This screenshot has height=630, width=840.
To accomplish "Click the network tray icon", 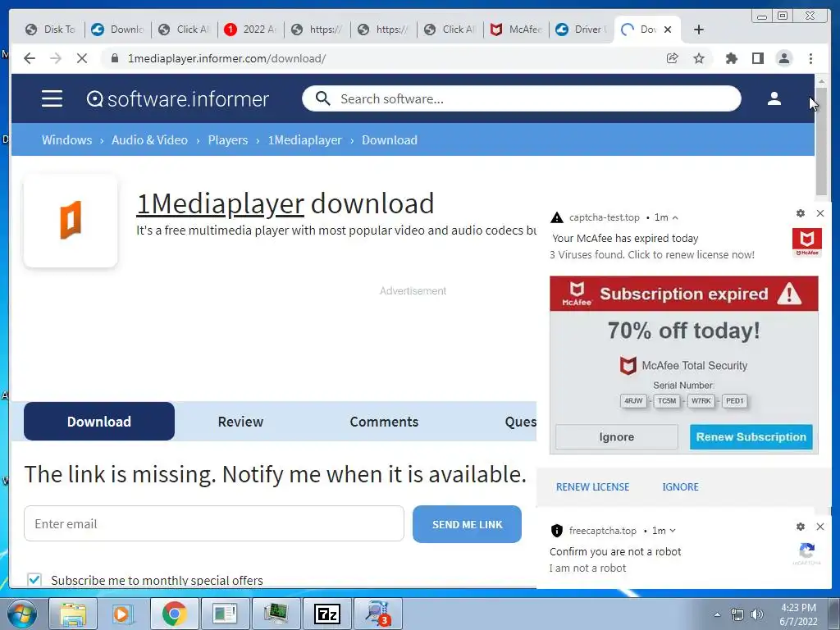I will (737, 614).
